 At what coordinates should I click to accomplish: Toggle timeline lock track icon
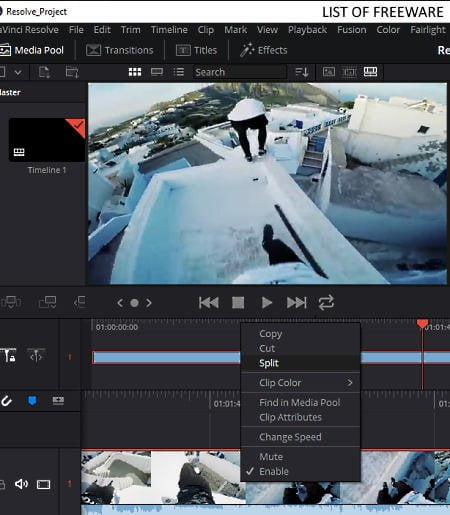(9, 355)
